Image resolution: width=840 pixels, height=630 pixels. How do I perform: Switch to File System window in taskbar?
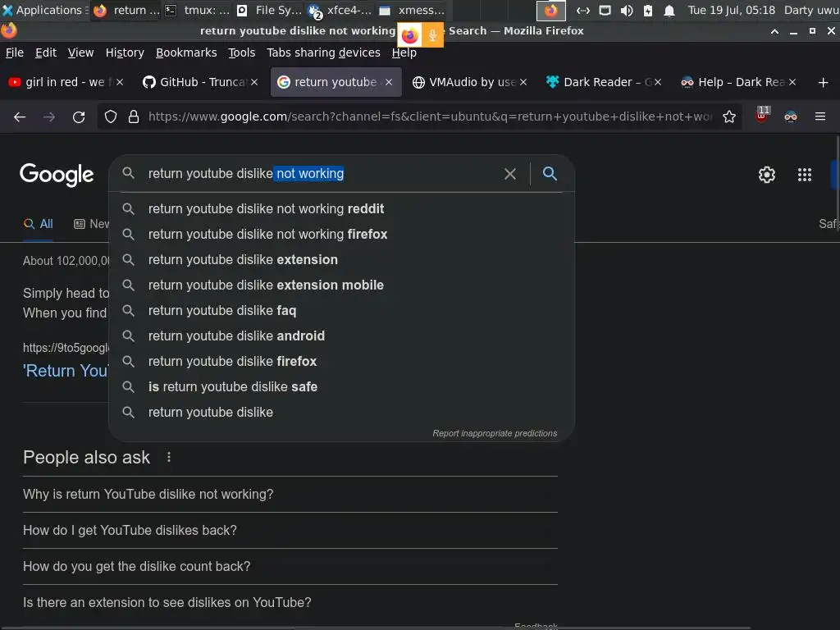point(269,10)
